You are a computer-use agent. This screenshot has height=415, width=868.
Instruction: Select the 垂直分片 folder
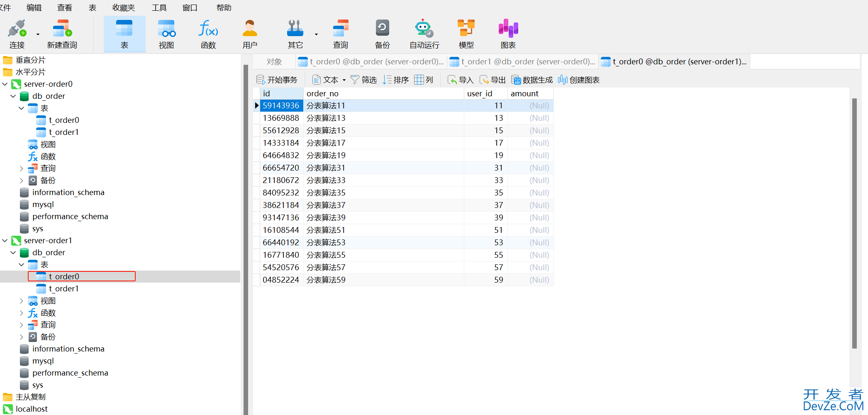coord(24,60)
